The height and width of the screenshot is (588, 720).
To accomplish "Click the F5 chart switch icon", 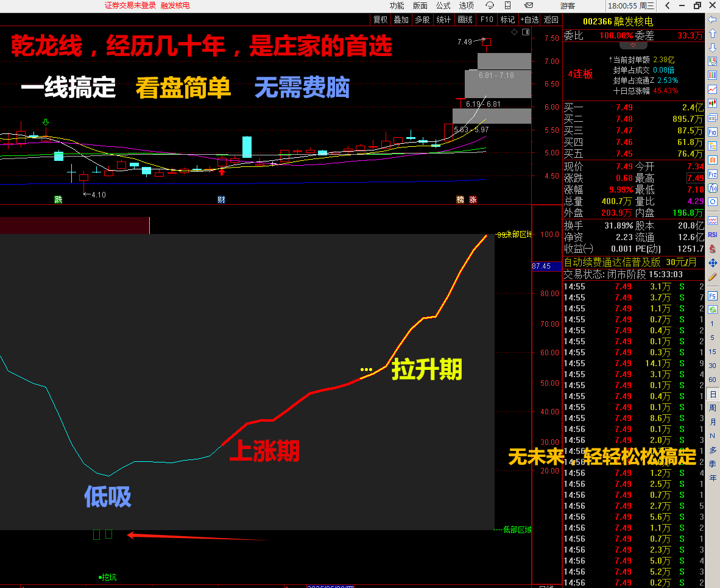I will (x=712, y=296).
